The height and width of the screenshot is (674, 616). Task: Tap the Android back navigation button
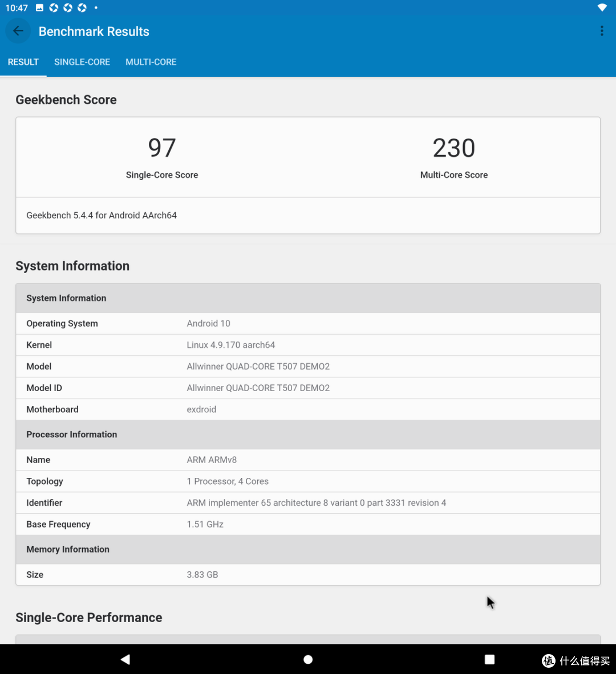(125, 659)
